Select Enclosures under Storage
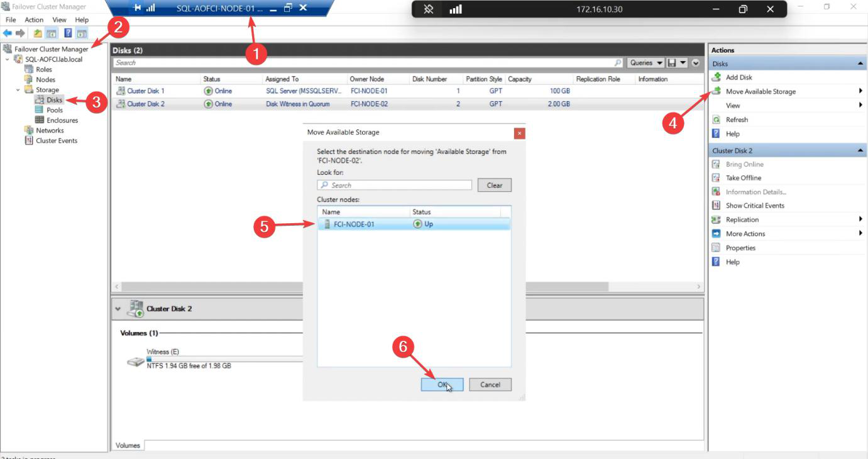The image size is (868, 459). click(62, 120)
